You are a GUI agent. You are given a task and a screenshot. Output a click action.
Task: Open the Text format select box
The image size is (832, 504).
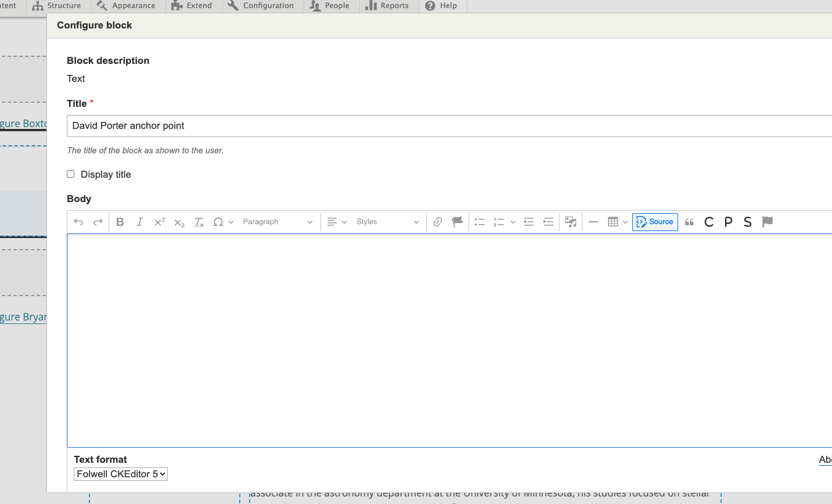pyautogui.click(x=121, y=474)
